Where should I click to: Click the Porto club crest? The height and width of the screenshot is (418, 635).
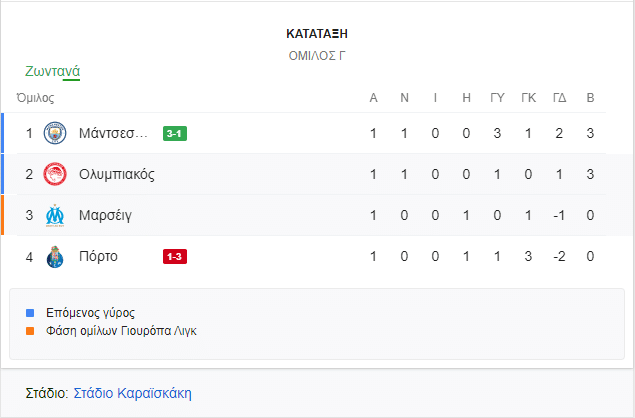(55, 256)
